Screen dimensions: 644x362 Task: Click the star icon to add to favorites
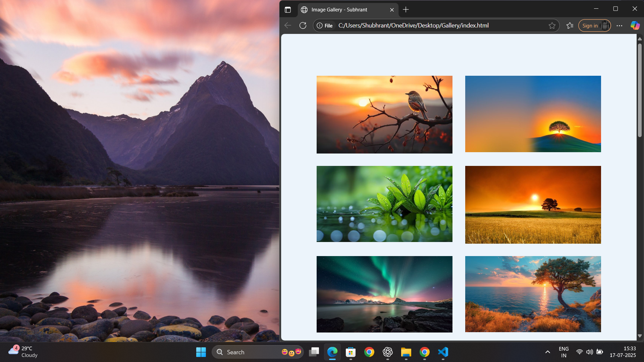point(552,25)
